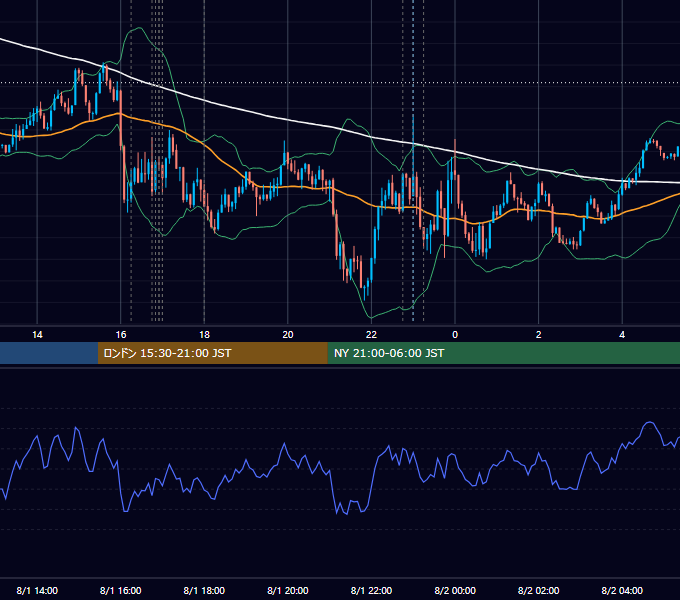Click the 8/2 02:00 date label
This screenshot has width=680, height=600.
coord(539,590)
